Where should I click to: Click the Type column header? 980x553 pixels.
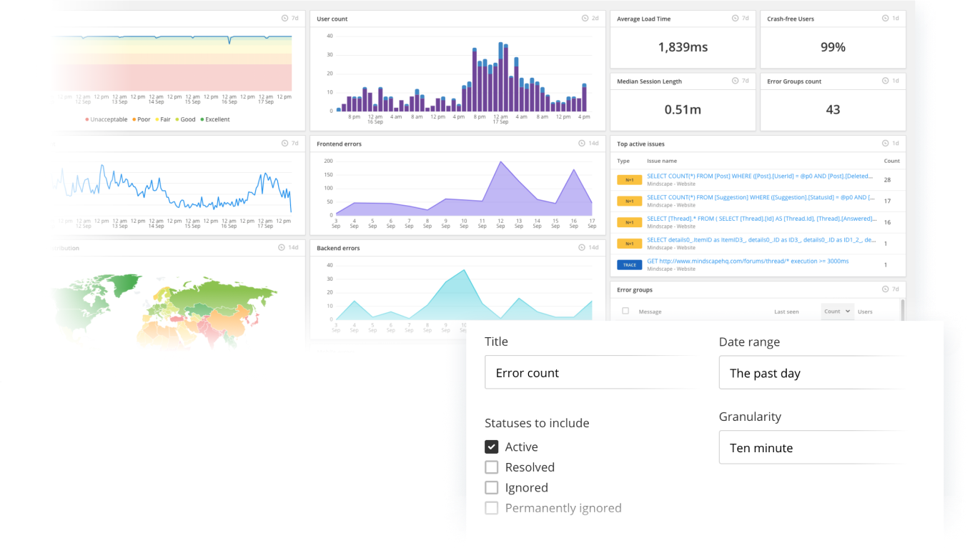coord(623,161)
